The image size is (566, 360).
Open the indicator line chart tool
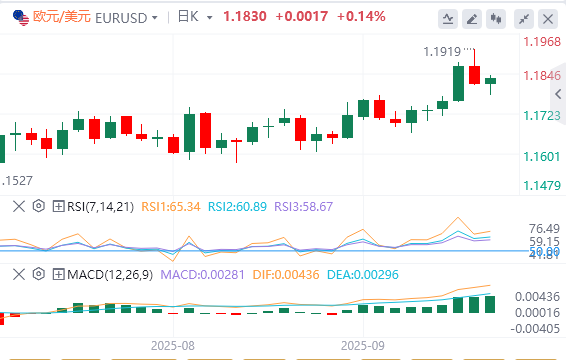click(448, 19)
